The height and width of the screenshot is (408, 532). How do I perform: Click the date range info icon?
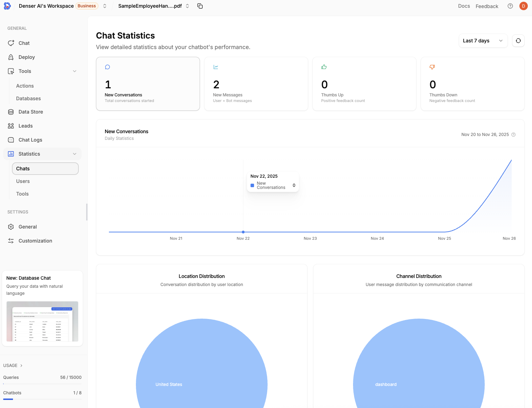click(513, 135)
